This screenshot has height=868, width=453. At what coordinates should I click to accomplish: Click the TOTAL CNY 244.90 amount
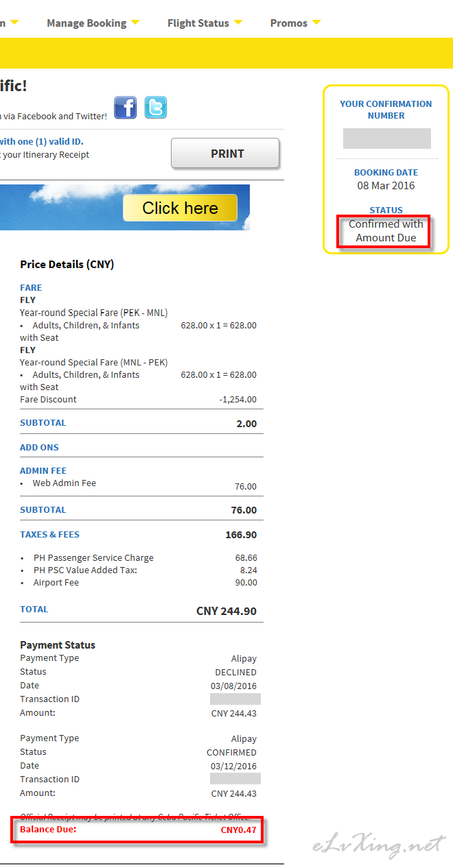coord(226,611)
